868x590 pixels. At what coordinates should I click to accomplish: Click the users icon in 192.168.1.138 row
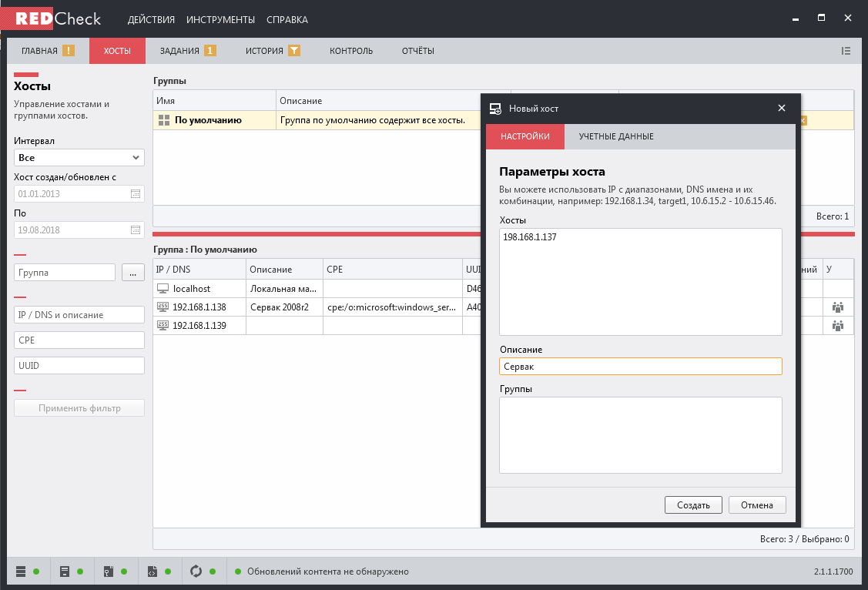tap(838, 307)
